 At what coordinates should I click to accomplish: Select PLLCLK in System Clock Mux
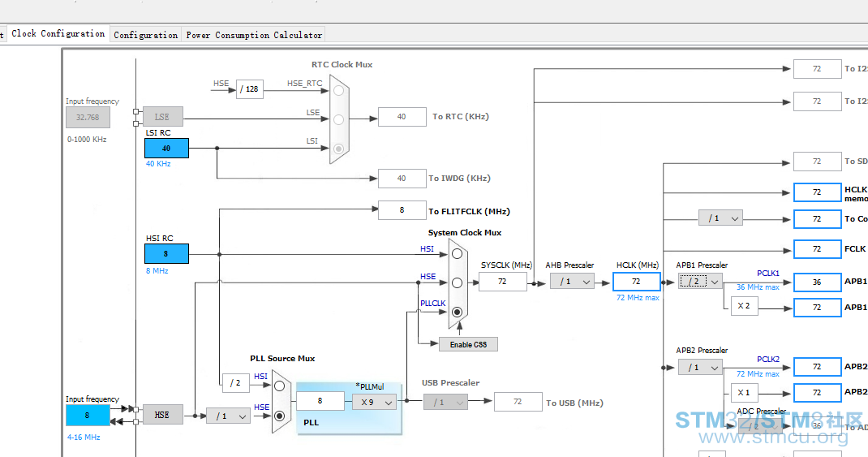pyautogui.click(x=457, y=312)
